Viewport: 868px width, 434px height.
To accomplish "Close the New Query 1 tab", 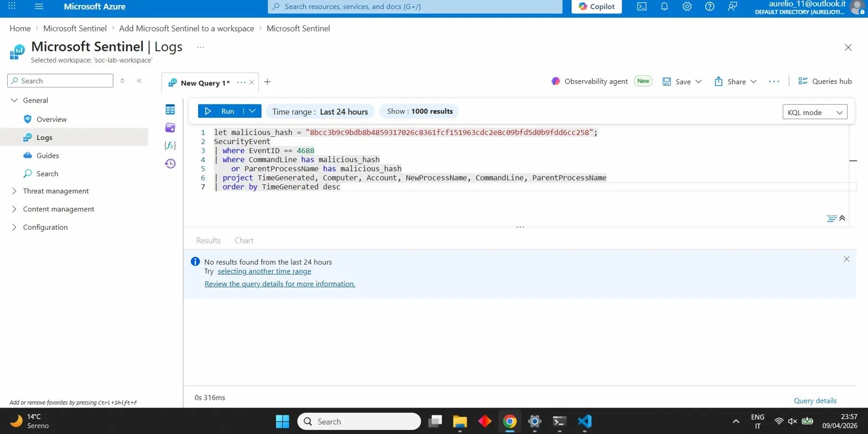I will click(x=251, y=82).
